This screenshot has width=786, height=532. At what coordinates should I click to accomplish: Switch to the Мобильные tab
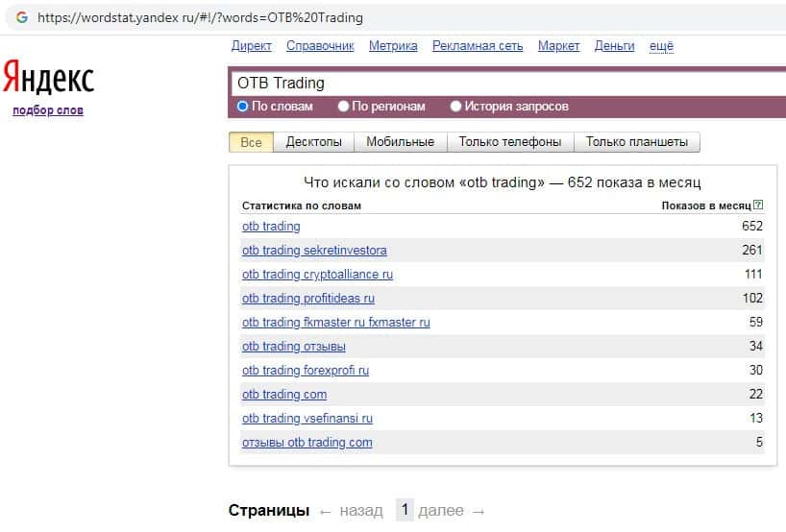pos(400,142)
